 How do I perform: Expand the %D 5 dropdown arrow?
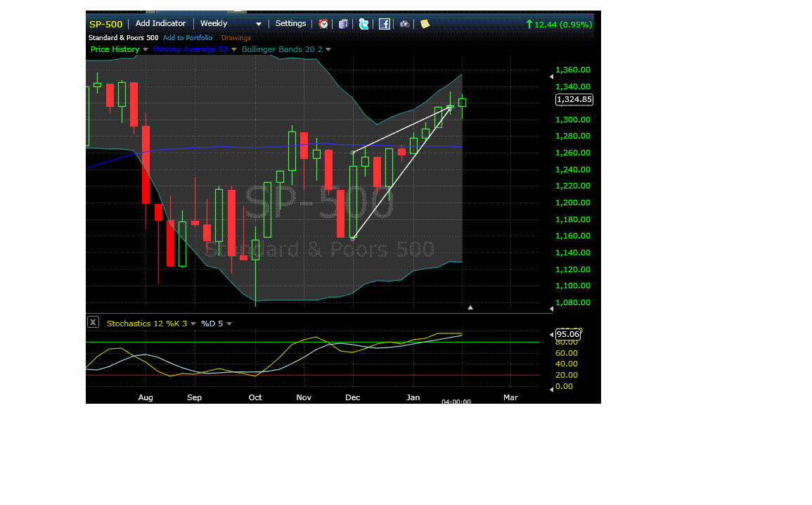coord(229,324)
